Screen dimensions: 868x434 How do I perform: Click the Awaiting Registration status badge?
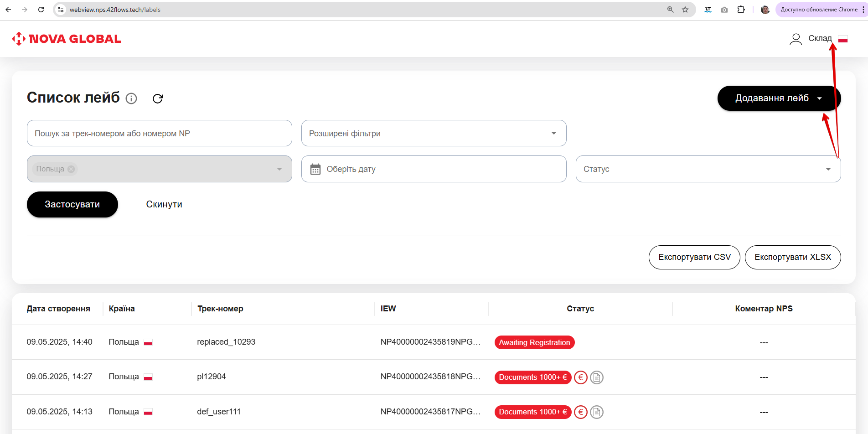(534, 342)
